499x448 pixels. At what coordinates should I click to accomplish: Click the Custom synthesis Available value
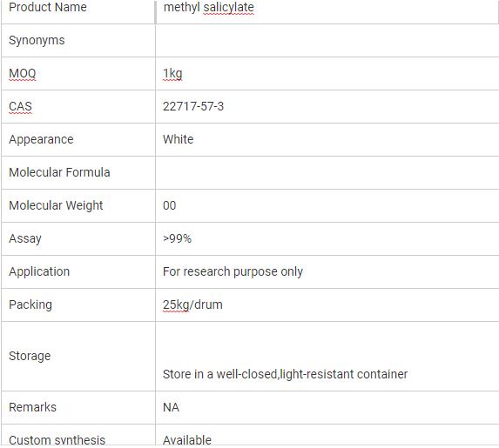187,440
